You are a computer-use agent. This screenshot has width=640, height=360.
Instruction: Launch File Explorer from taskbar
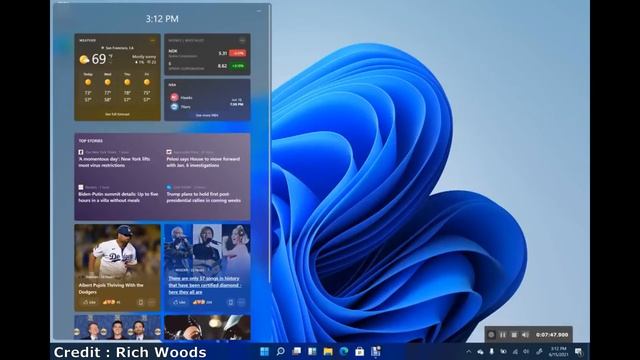point(328,351)
